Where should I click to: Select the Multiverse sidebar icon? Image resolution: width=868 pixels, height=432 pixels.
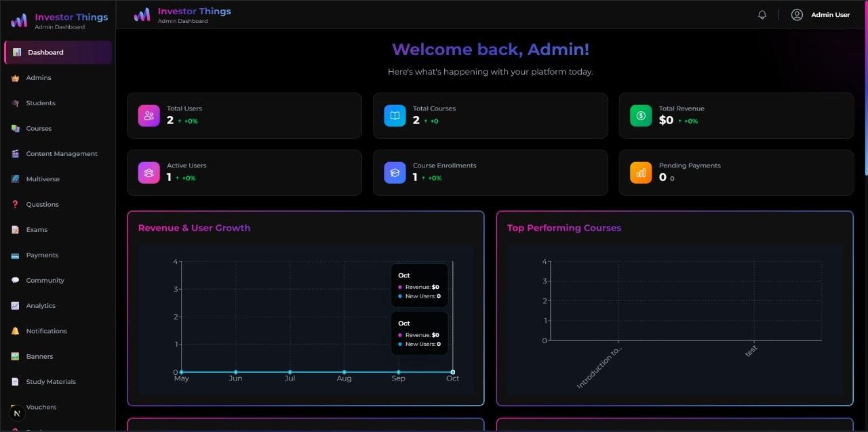(16, 178)
